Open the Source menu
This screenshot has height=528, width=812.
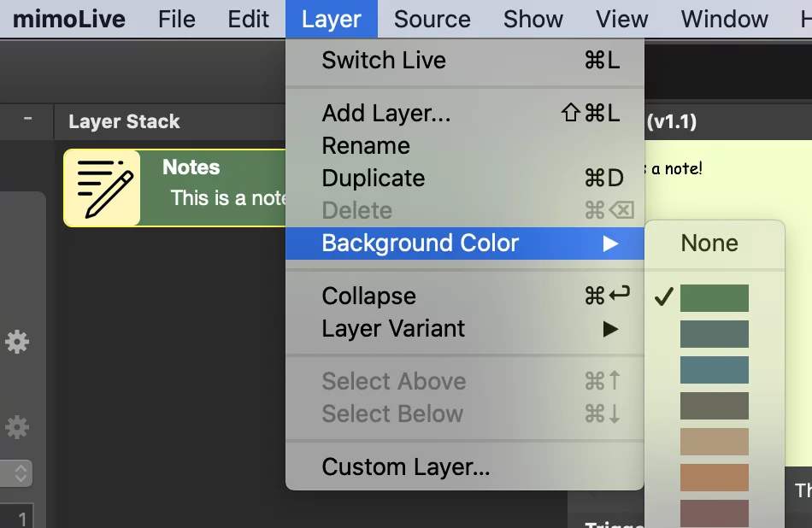tap(432, 19)
